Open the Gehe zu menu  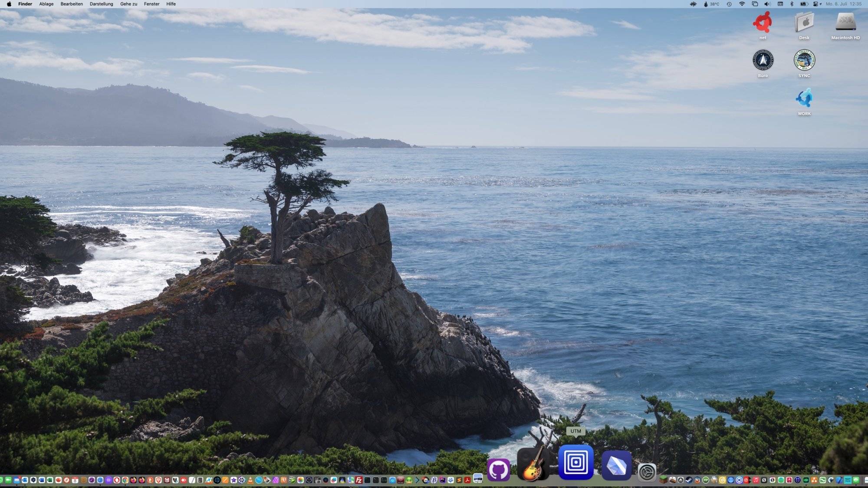coord(128,4)
